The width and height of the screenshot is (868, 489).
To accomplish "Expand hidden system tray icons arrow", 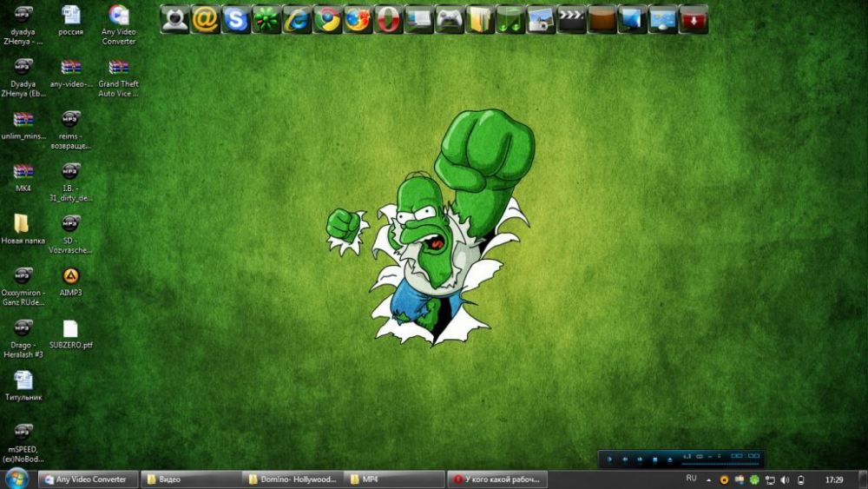I will [708, 479].
